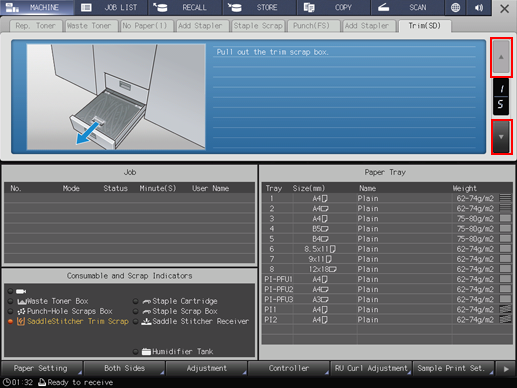This screenshot has height=388, width=517.
Task: Click the SaddleStitcher Trim Scrap indicator icon
Action: pyautogui.click(x=21, y=321)
